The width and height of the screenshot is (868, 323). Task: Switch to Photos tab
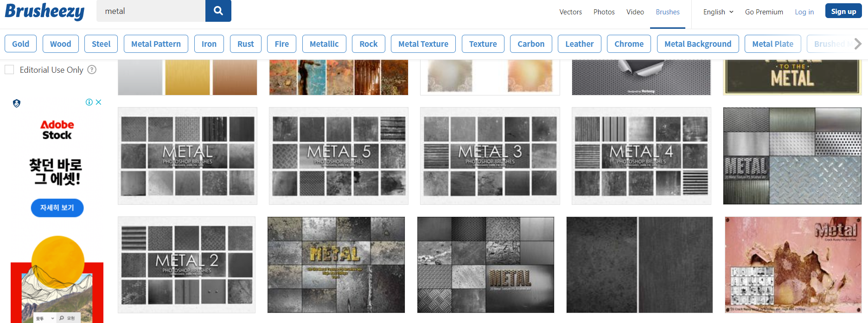pyautogui.click(x=604, y=12)
